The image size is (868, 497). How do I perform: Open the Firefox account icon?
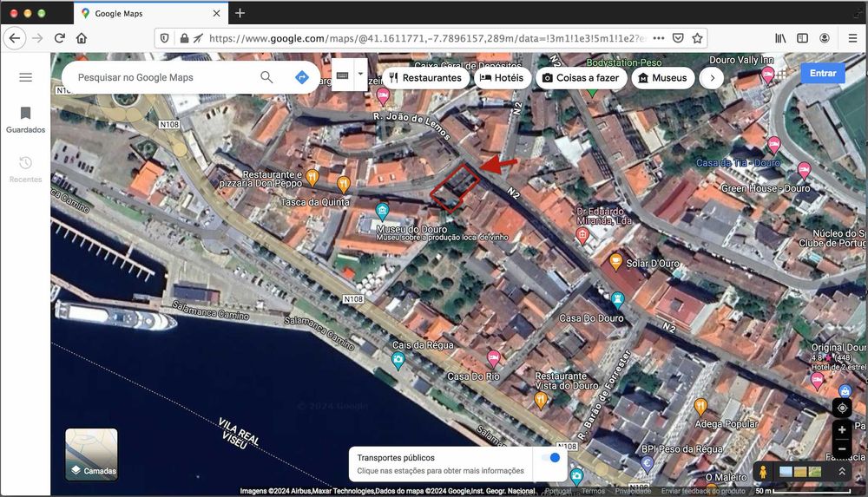click(x=825, y=38)
